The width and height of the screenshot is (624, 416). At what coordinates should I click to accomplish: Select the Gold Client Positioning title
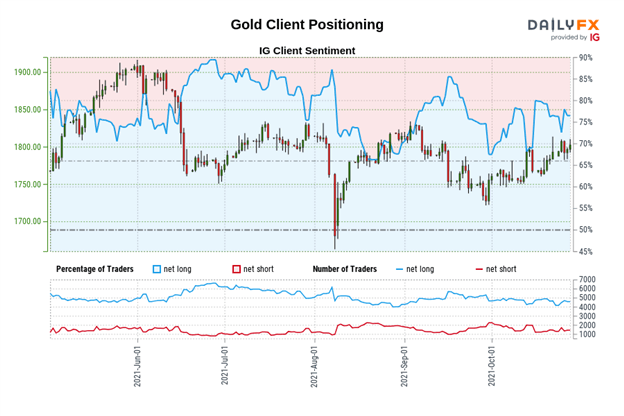pos(307,24)
